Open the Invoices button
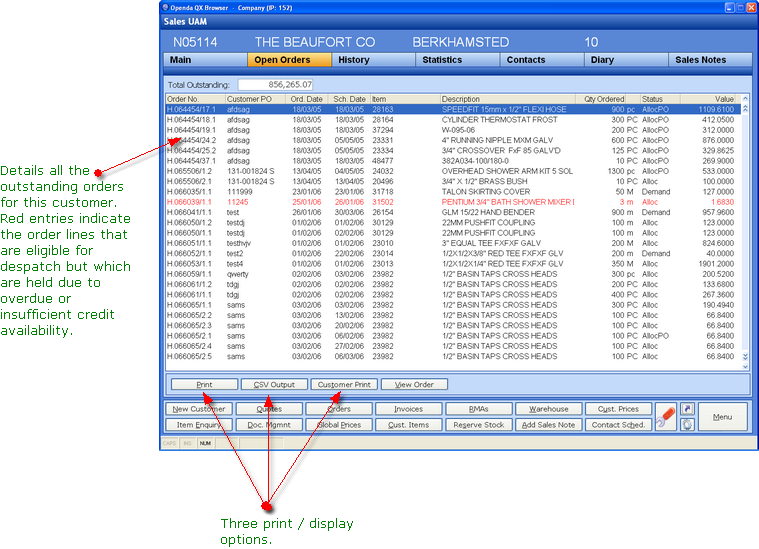The height and width of the screenshot is (549, 759). coord(409,409)
